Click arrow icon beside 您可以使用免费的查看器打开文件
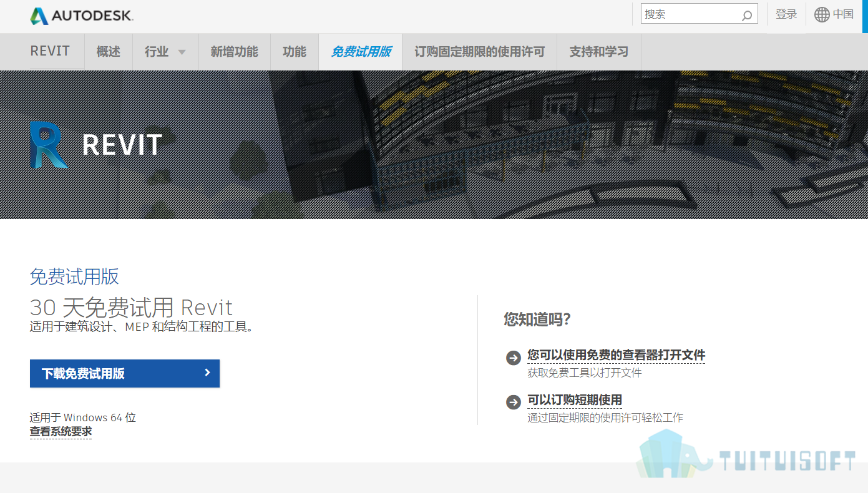Screen dimensions: 868x493 coord(514,358)
